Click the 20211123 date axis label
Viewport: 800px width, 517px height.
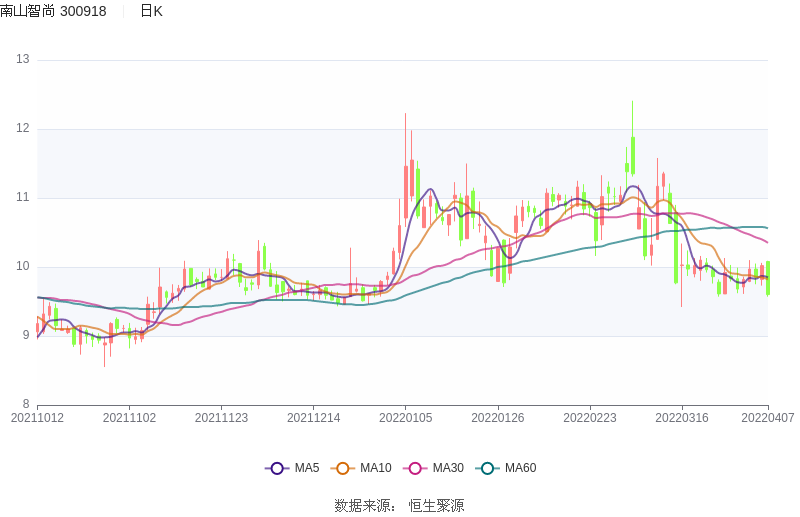tap(221, 418)
